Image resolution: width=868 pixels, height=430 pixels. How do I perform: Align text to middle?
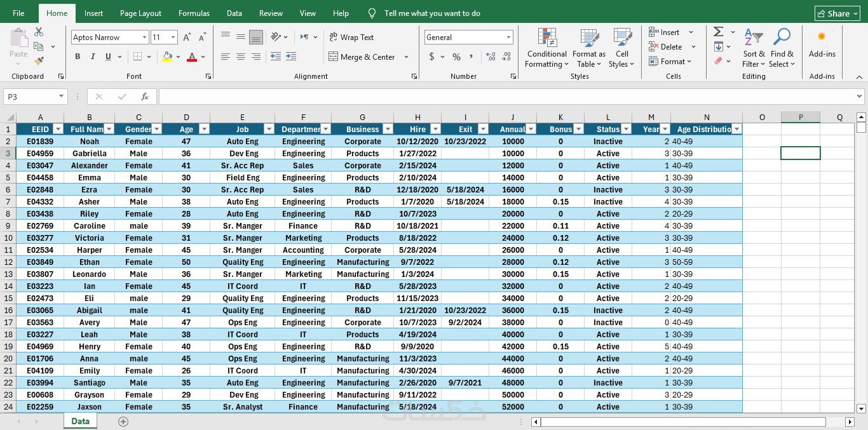tap(241, 37)
